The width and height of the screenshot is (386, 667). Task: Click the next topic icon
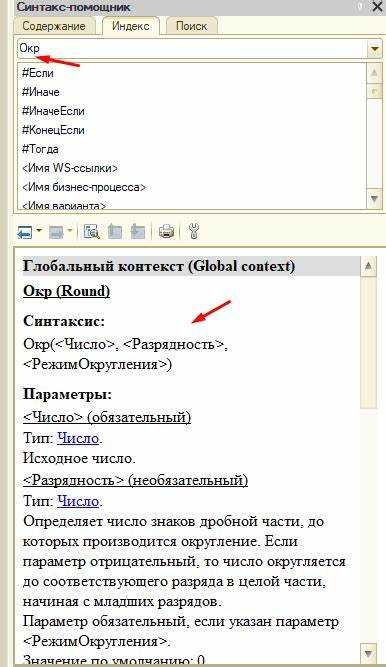(x=137, y=232)
